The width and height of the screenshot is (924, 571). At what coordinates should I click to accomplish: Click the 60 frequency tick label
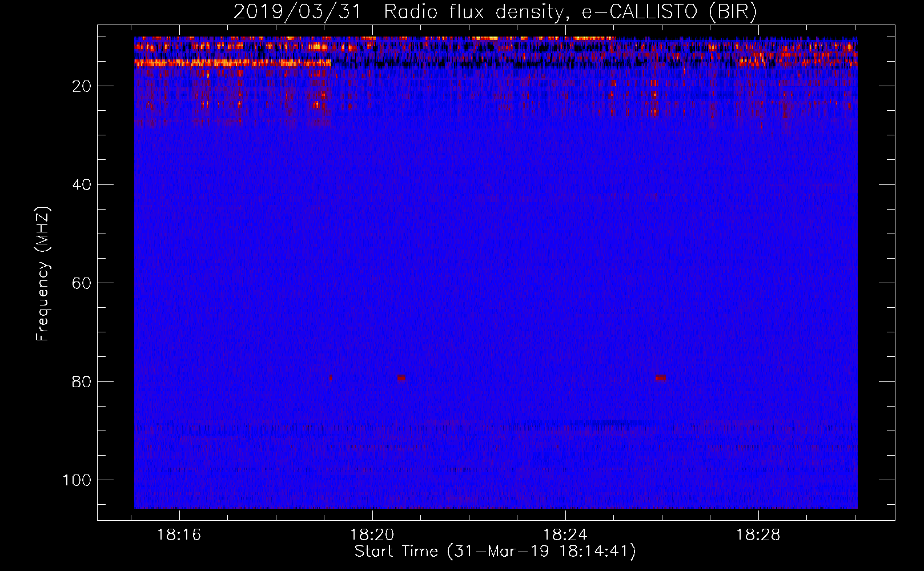click(82, 283)
